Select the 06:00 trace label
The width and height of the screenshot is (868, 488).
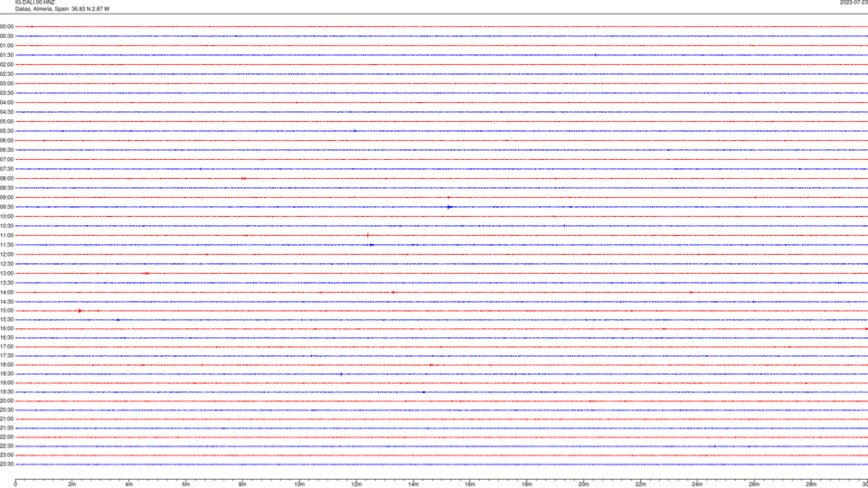click(6, 141)
